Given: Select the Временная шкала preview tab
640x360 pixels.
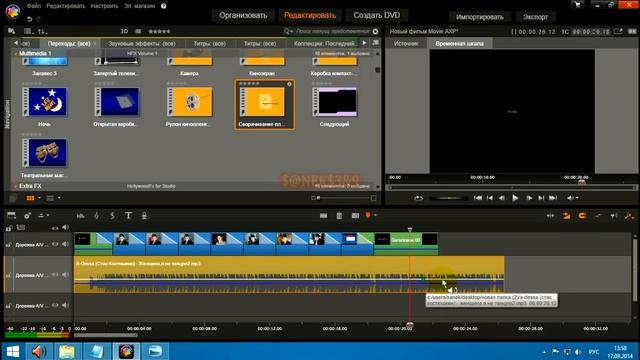Looking at the screenshot, I should 459,43.
